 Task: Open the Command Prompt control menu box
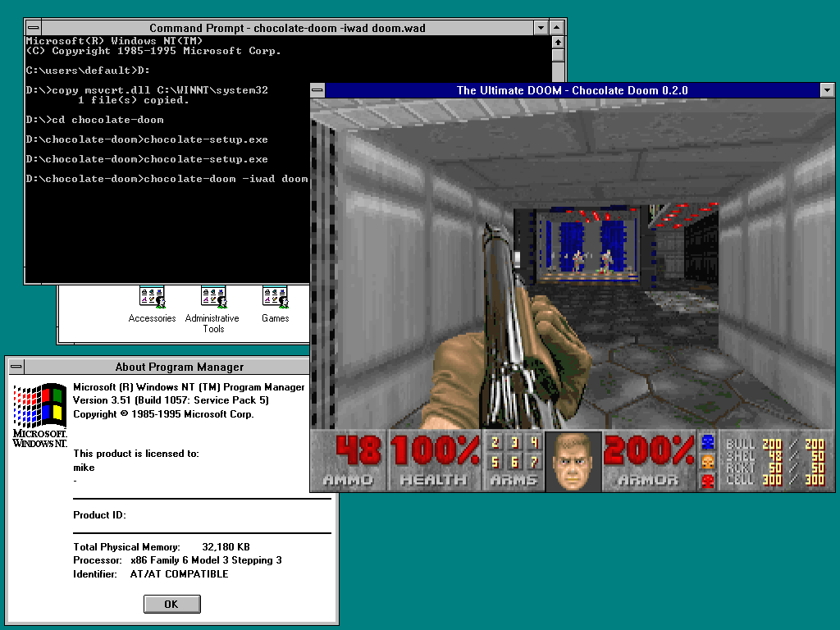pos(33,28)
